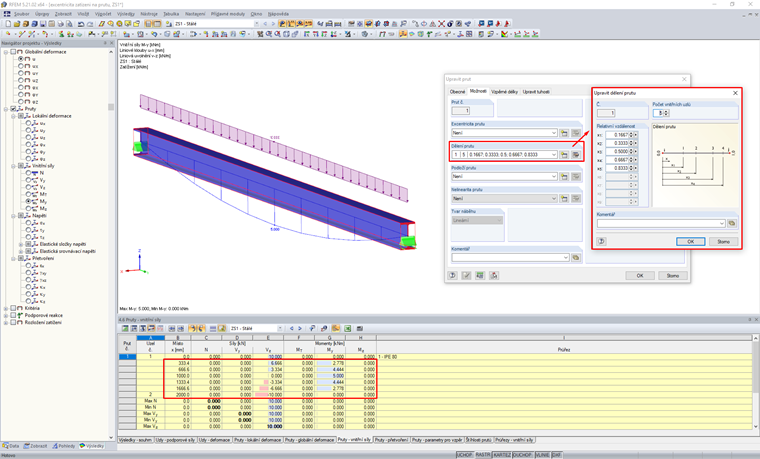Click the Open file folder icon
The width and height of the screenshot is (760, 459).
[x=17, y=24]
